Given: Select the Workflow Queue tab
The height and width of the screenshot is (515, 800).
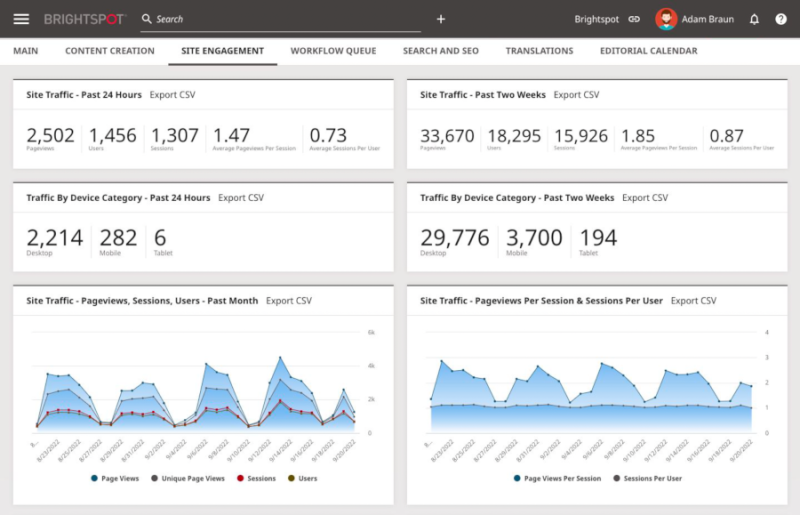Looking at the screenshot, I should tap(333, 51).
